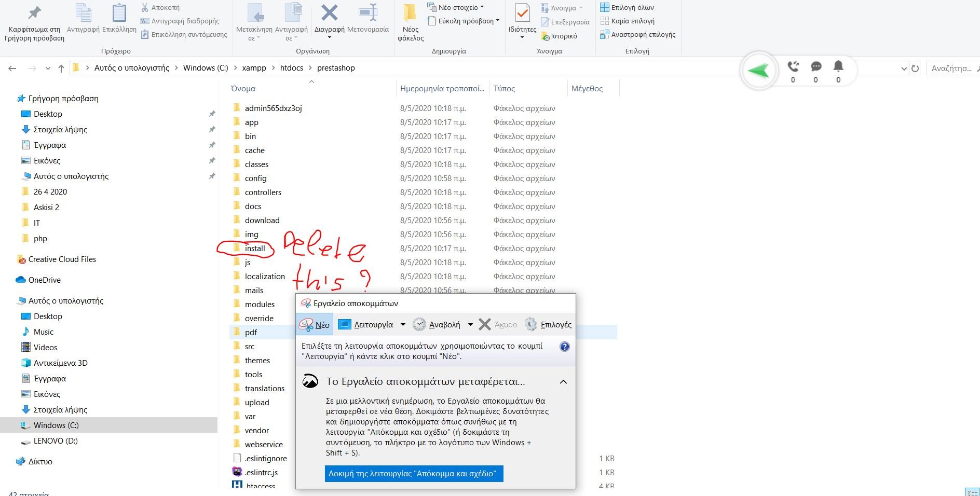Click the Paste (Επικόλληση) clipboard icon
This screenshot has width=980, height=496.
click(119, 13)
